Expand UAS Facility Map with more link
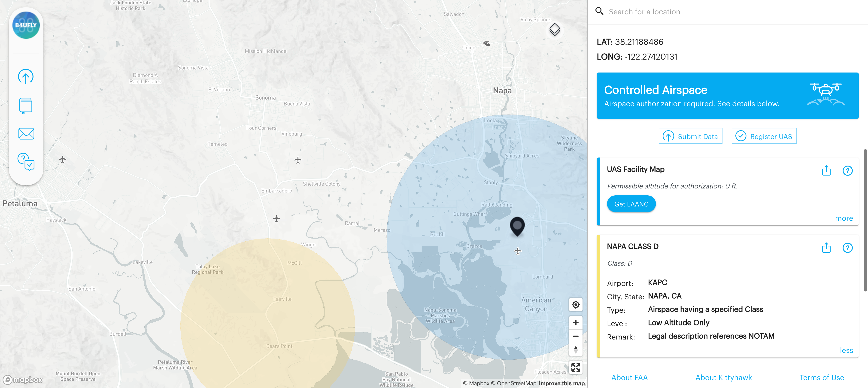The width and height of the screenshot is (868, 388). (x=844, y=218)
